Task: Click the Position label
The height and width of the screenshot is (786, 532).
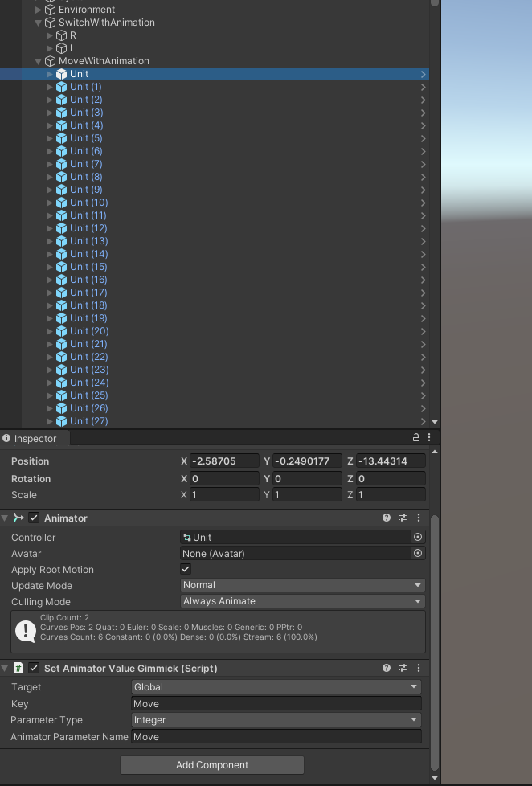Action: point(30,461)
